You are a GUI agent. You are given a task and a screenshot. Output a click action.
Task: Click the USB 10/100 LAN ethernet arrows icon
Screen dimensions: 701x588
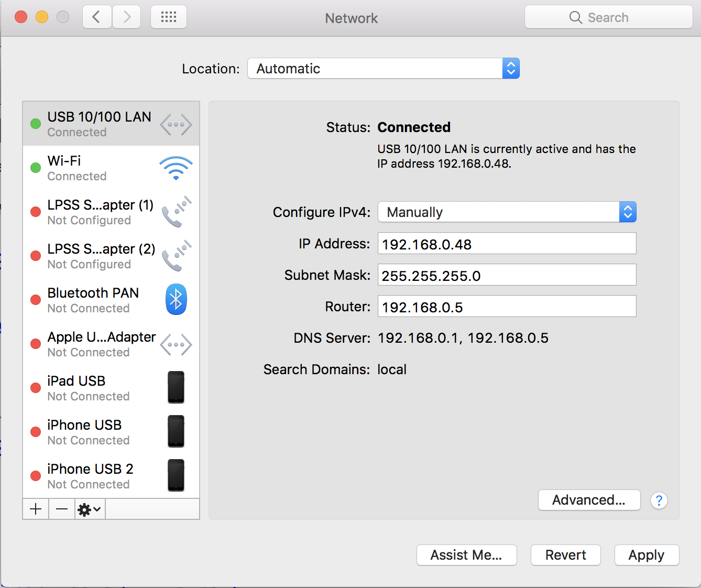click(176, 125)
